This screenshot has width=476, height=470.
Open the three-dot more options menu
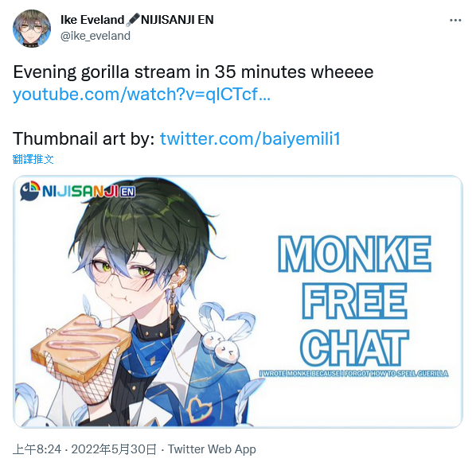(x=455, y=21)
